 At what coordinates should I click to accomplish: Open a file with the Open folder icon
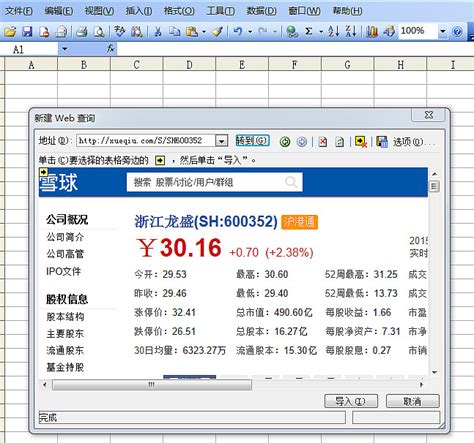[x=10, y=32]
